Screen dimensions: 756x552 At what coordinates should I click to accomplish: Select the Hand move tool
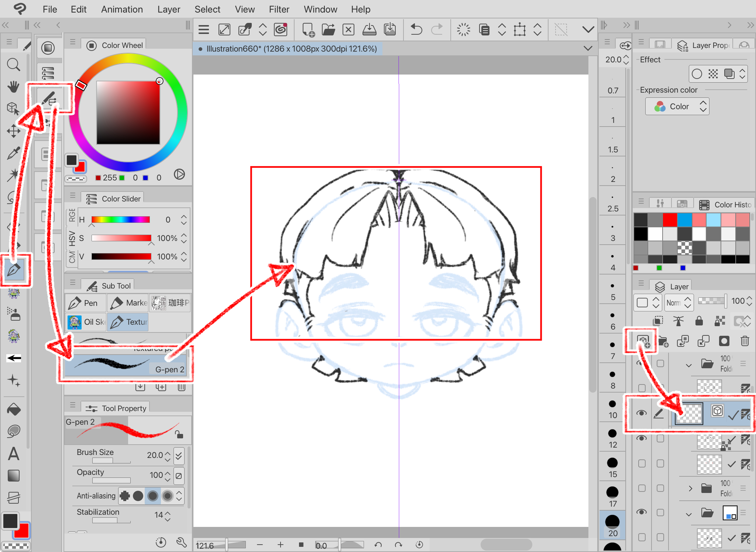coord(14,87)
